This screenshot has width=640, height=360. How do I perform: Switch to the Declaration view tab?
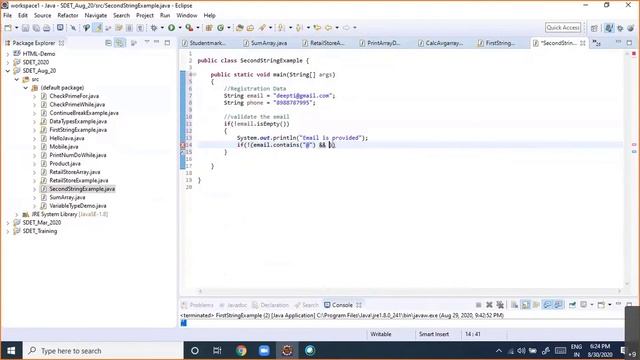point(271,305)
